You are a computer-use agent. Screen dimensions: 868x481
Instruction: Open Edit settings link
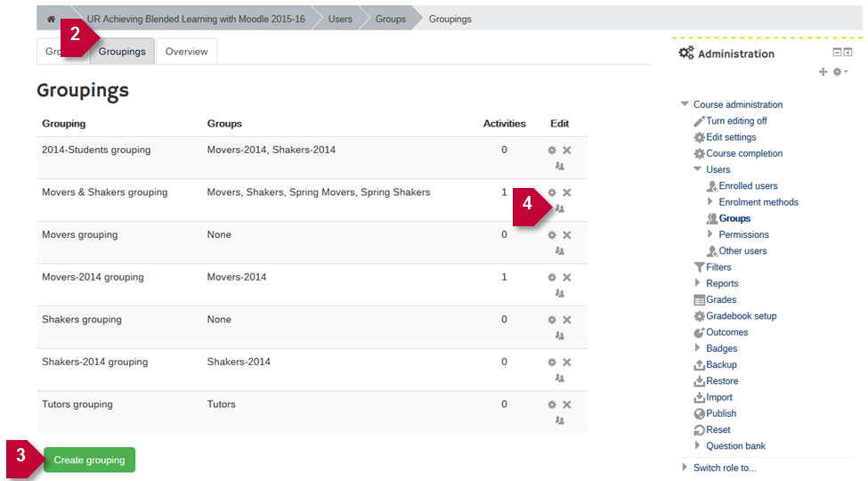click(x=731, y=137)
